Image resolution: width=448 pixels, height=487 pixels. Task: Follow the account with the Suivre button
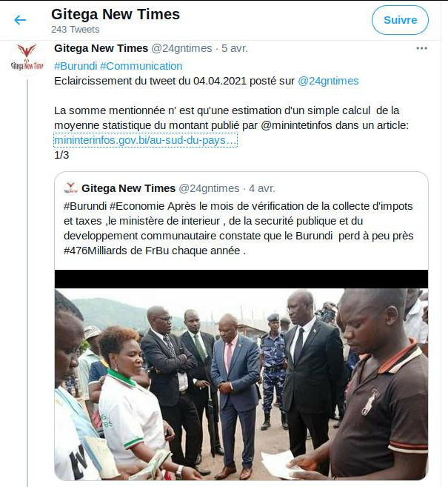pyautogui.click(x=400, y=20)
